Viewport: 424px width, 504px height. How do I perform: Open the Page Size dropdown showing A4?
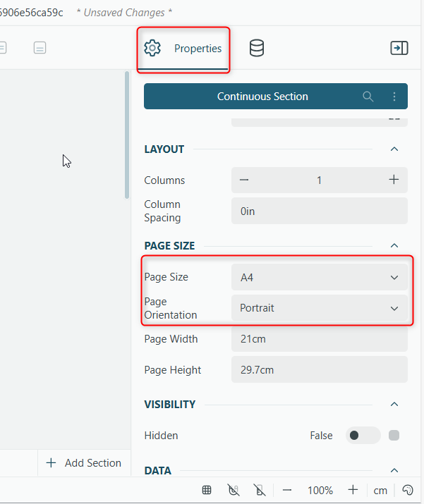tap(319, 278)
